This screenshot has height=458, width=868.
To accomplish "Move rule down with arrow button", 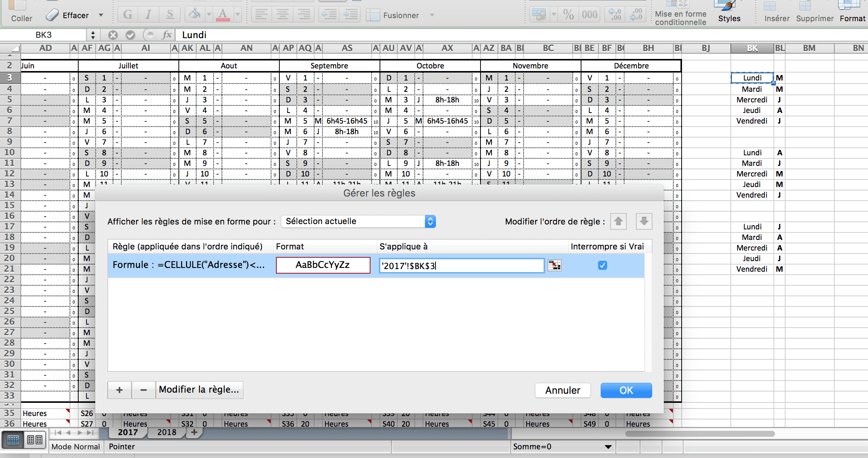I will point(644,221).
